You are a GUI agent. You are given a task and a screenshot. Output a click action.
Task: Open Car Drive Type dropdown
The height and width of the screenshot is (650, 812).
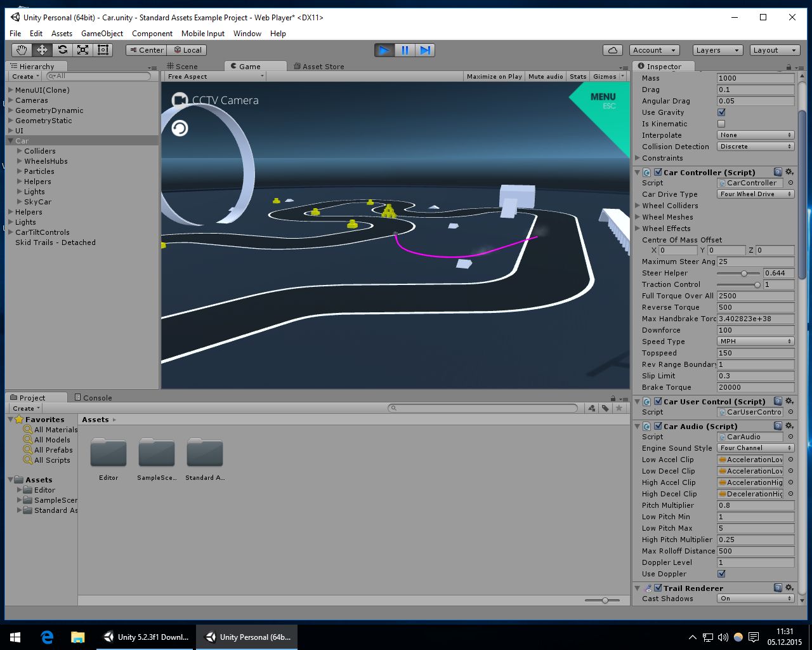point(756,194)
